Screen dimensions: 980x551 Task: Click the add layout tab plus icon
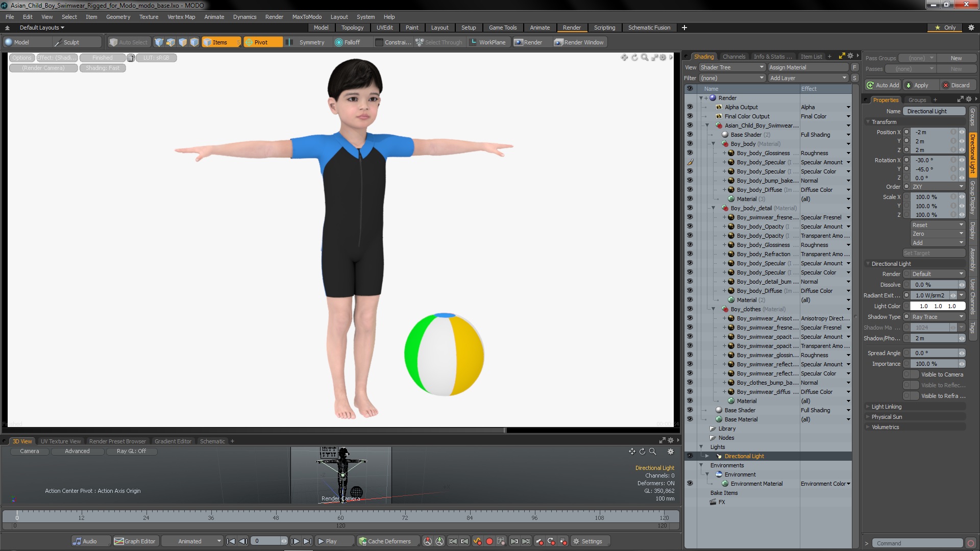(x=684, y=28)
